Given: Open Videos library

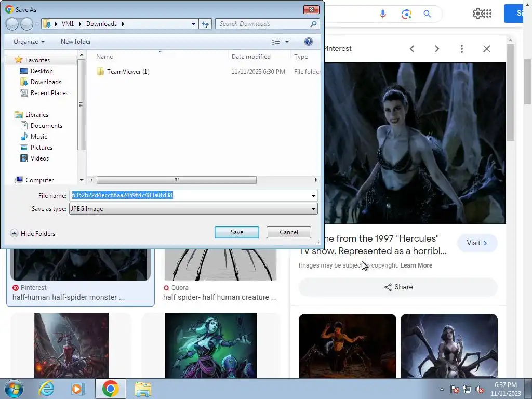Looking at the screenshot, I should pos(39,158).
